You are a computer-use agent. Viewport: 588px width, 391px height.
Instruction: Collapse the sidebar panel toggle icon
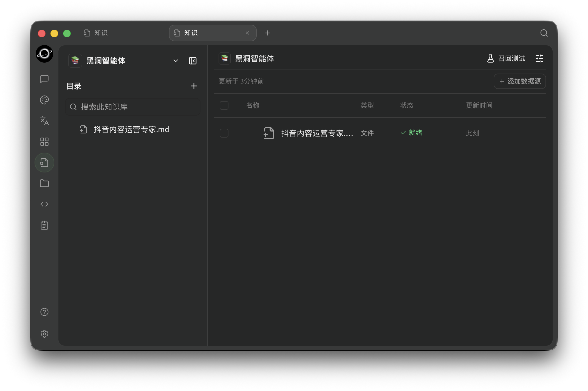pyautogui.click(x=193, y=61)
